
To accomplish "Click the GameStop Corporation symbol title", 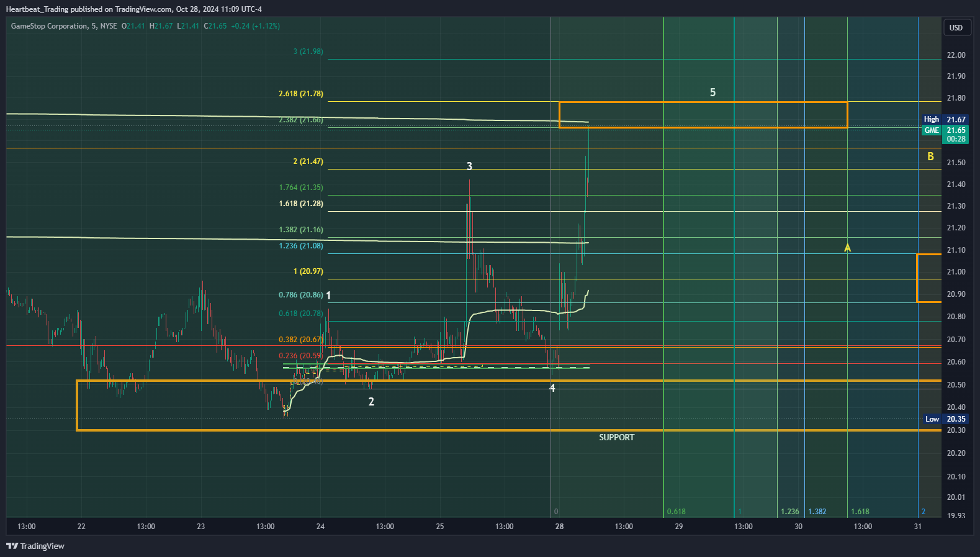I will click(x=49, y=26).
